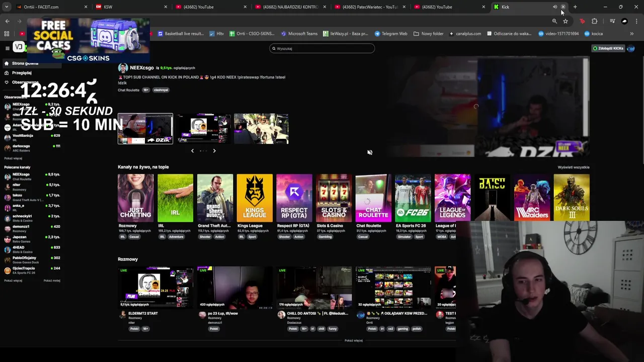Open the Grand Theft Auto category

(215, 198)
